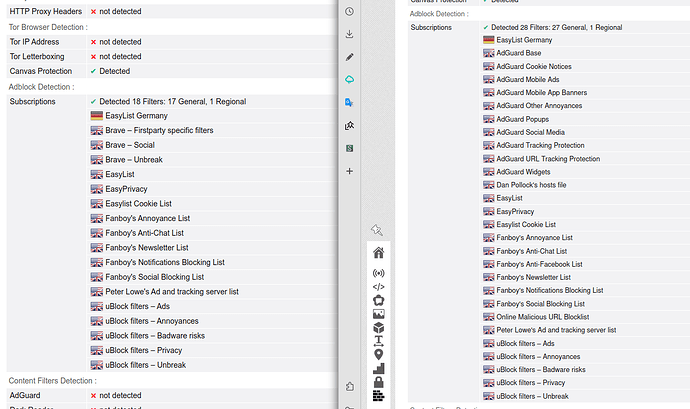Screen dimensions: 690x409
Task: Select 'AdGuard URL Tracking Protection' row
Action: pyautogui.click(x=548, y=159)
